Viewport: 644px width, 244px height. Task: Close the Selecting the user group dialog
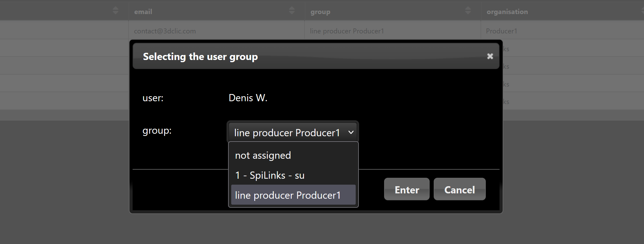click(490, 56)
